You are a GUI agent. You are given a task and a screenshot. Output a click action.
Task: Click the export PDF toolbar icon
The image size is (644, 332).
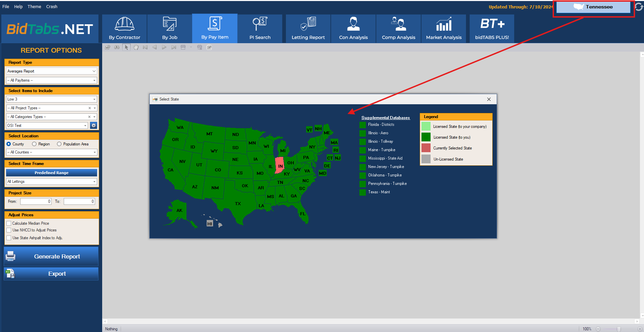pyautogui.click(x=183, y=47)
